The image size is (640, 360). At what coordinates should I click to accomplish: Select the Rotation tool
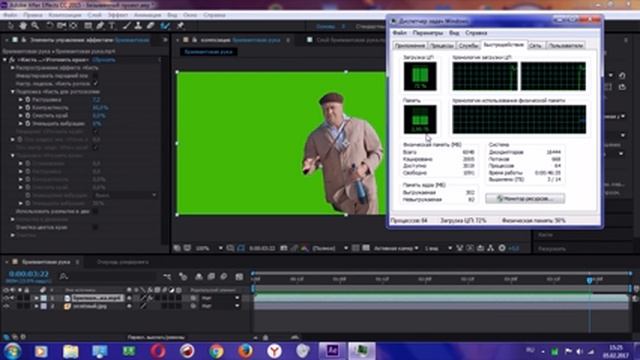49,26
